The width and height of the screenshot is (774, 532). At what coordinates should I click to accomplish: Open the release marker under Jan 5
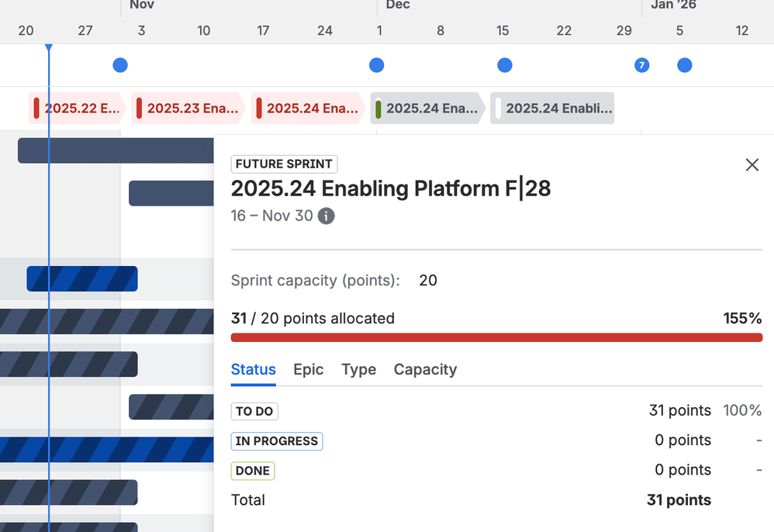(684, 65)
